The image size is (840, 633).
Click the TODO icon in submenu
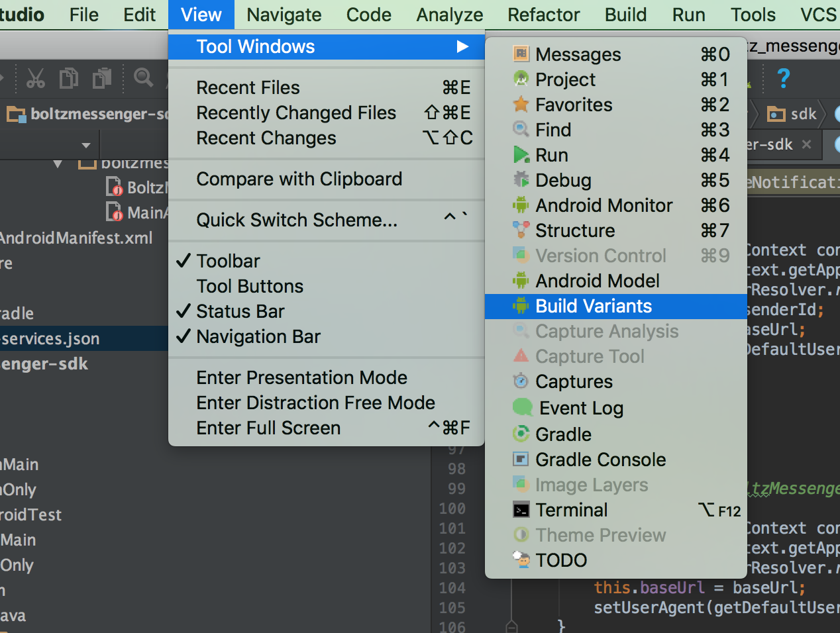[x=521, y=560]
